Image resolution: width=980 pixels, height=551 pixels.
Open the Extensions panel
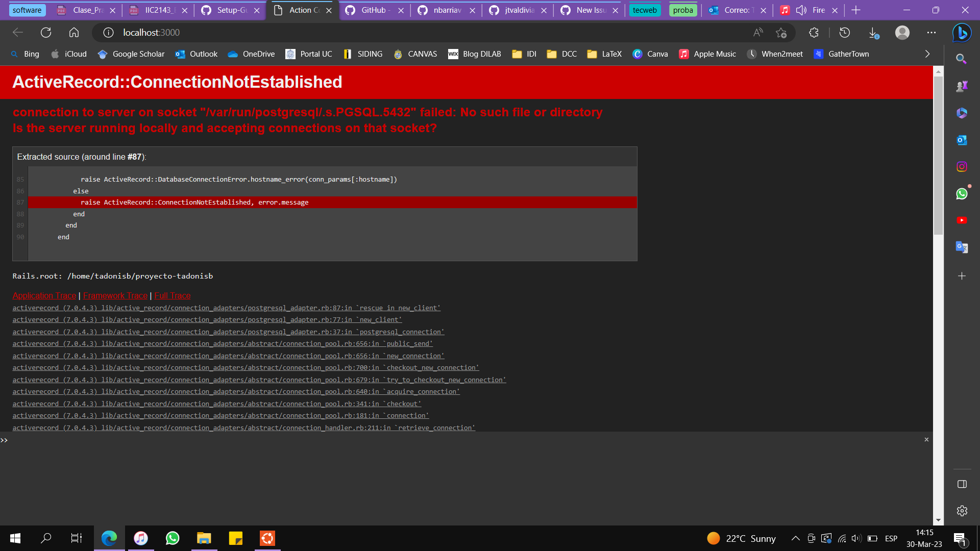[813, 32]
